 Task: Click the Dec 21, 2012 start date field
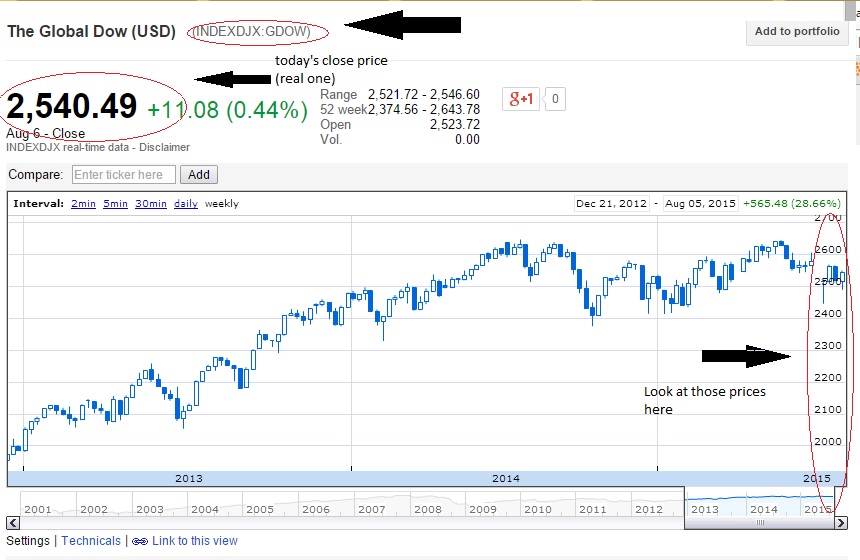[x=612, y=203]
